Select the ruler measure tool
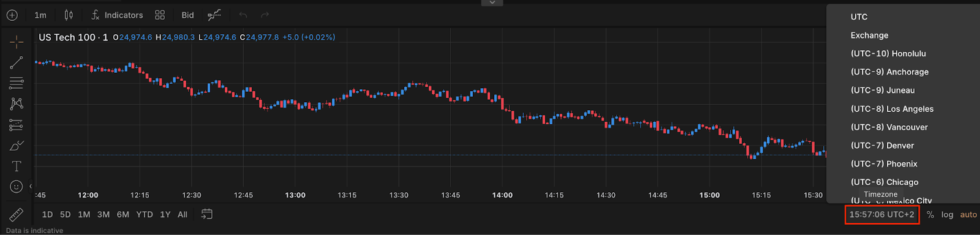This screenshot has height=235, width=980. pos(17,215)
